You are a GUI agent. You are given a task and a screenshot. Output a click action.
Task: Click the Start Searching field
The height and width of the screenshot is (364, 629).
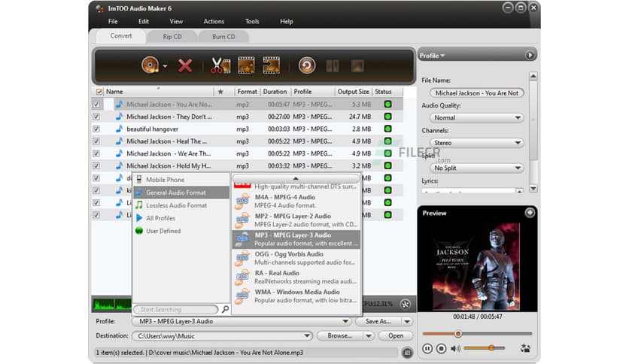(x=176, y=310)
